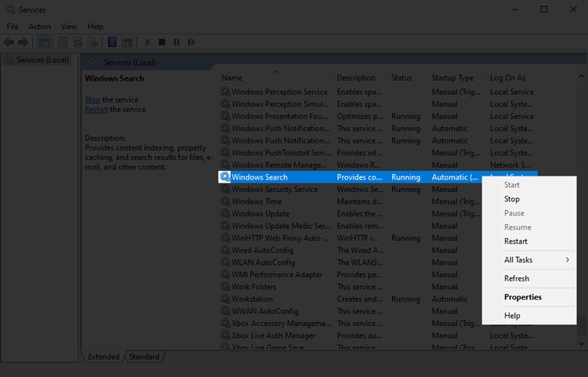Image resolution: width=588 pixels, height=377 pixels.
Task: Click the Restart Service toolbar icon
Action: (x=191, y=42)
